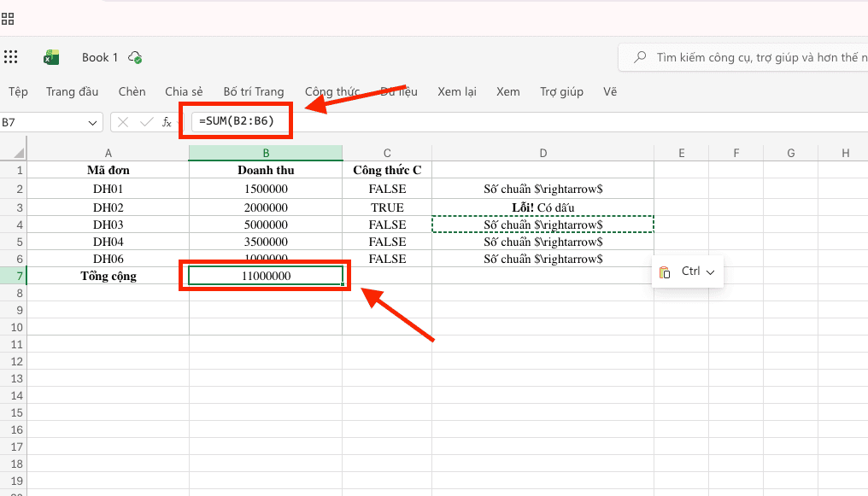868x496 pixels.
Task: Click the search magnifier icon
Action: pyautogui.click(x=640, y=57)
